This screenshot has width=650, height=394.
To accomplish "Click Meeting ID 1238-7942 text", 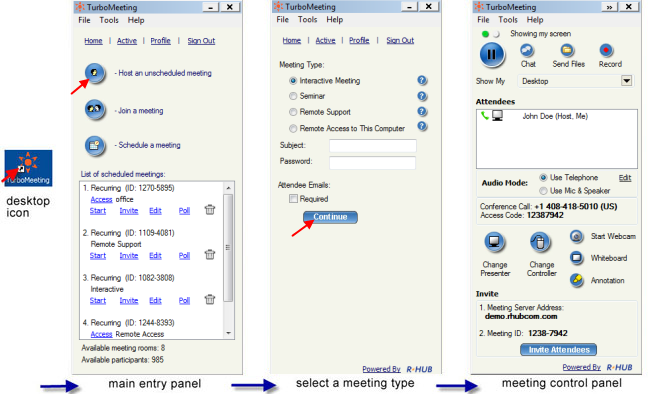I will coord(548,333).
